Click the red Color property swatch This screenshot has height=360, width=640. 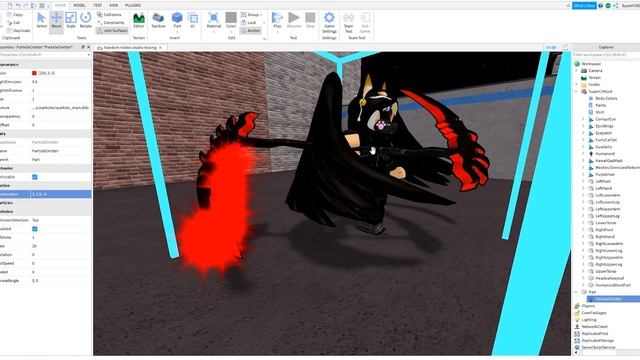pos(34,73)
